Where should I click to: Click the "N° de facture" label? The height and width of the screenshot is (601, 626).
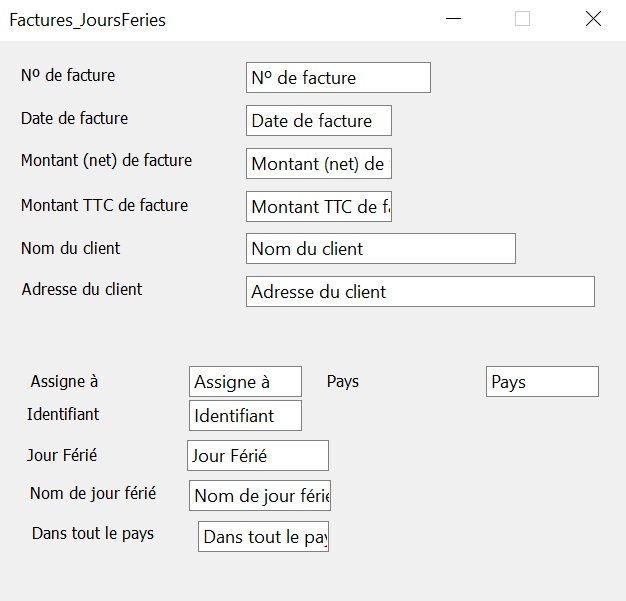coord(68,75)
